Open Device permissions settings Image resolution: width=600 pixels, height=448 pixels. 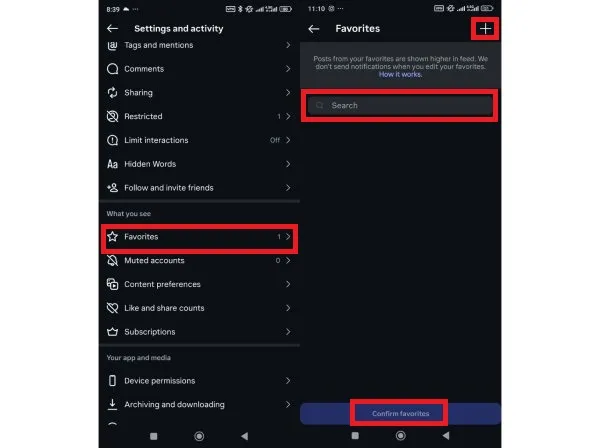(199, 381)
